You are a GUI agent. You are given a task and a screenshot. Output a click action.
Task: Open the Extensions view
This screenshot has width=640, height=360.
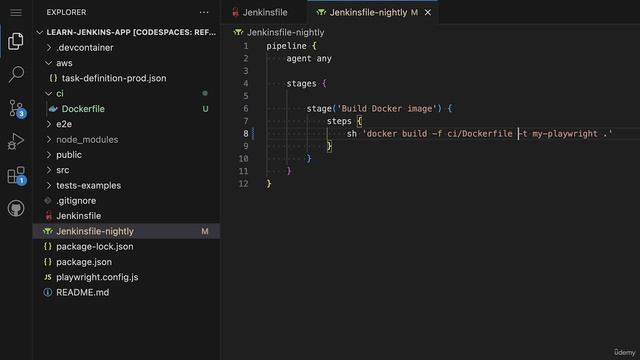pos(17,176)
